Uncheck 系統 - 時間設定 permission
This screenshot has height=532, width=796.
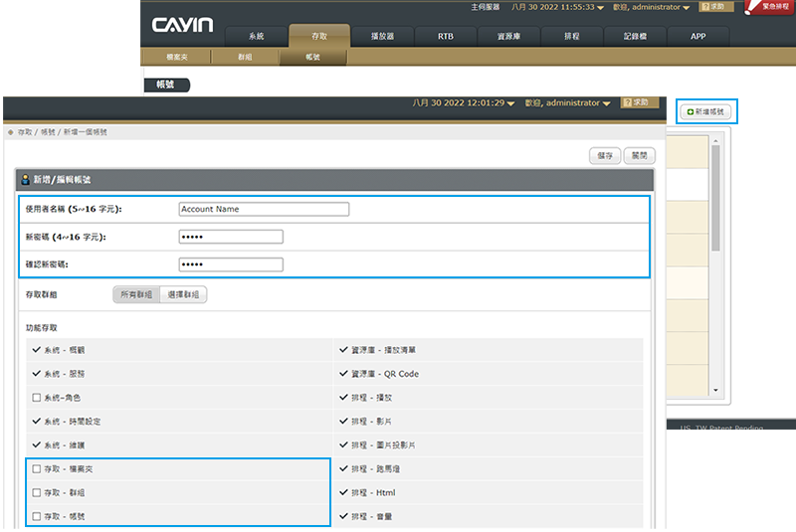coord(36,421)
